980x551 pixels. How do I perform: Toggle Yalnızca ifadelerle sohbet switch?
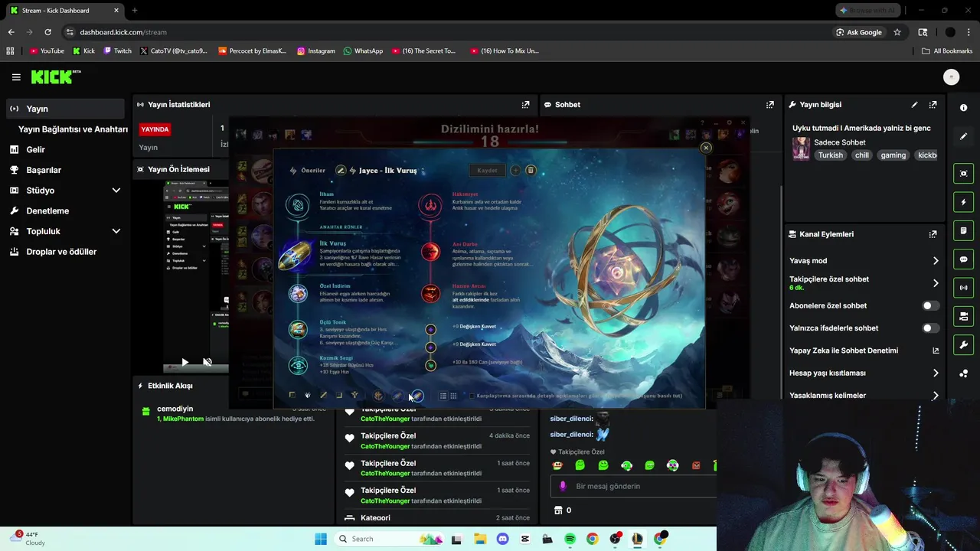coord(930,328)
